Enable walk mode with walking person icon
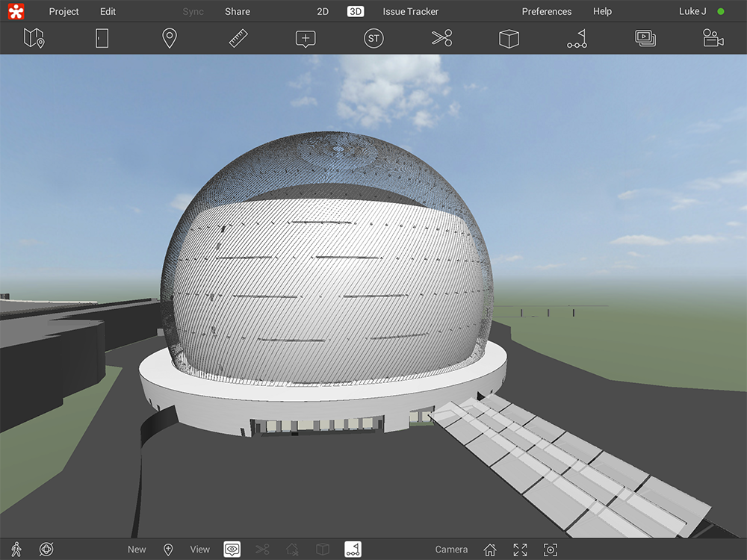 (x=16, y=549)
